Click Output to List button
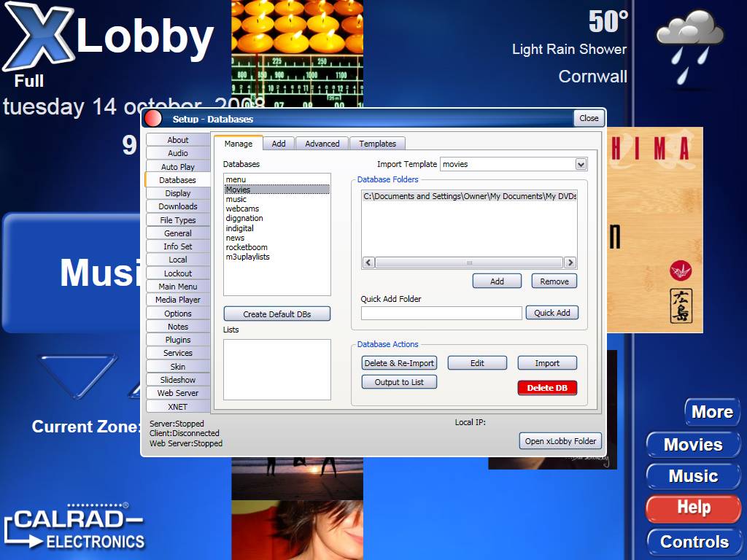This screenshot has height=560, width=747. click(399, 382)
